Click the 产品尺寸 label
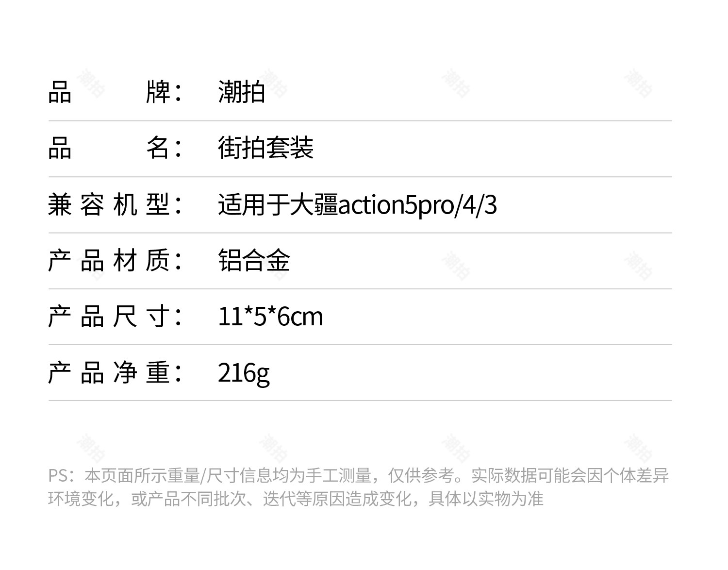This screenshot has width=728, height=570. click(x=115, y=317)
